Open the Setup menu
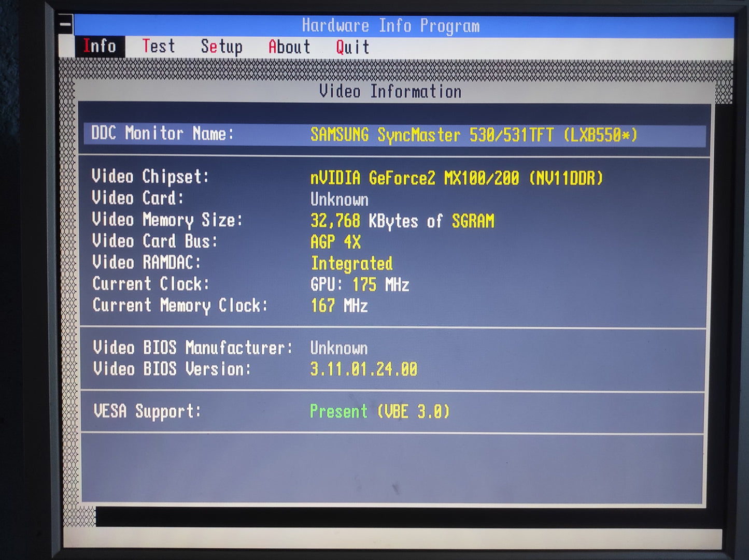749x560 pixels. point(222,47)
